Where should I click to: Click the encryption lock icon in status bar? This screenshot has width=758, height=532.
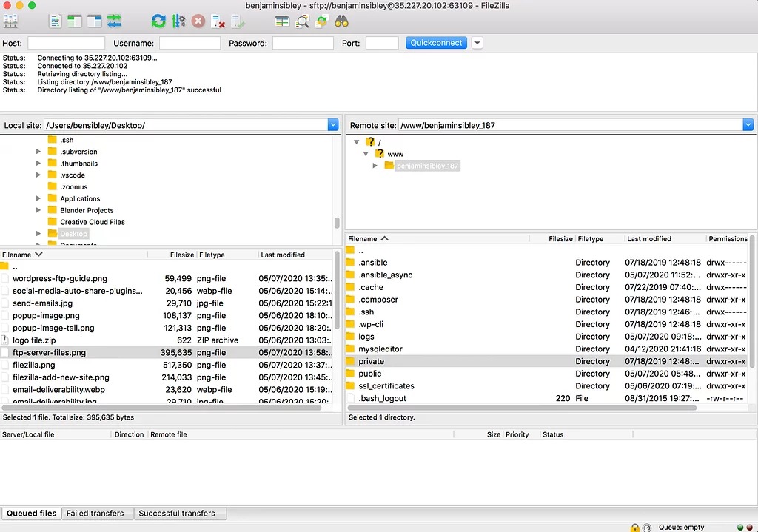634,527
